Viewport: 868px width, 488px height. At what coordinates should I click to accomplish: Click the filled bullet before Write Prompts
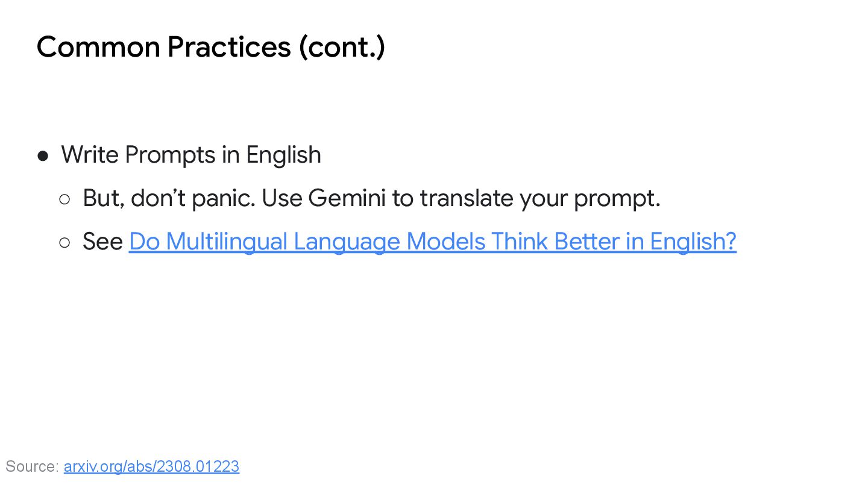point(43,156)
